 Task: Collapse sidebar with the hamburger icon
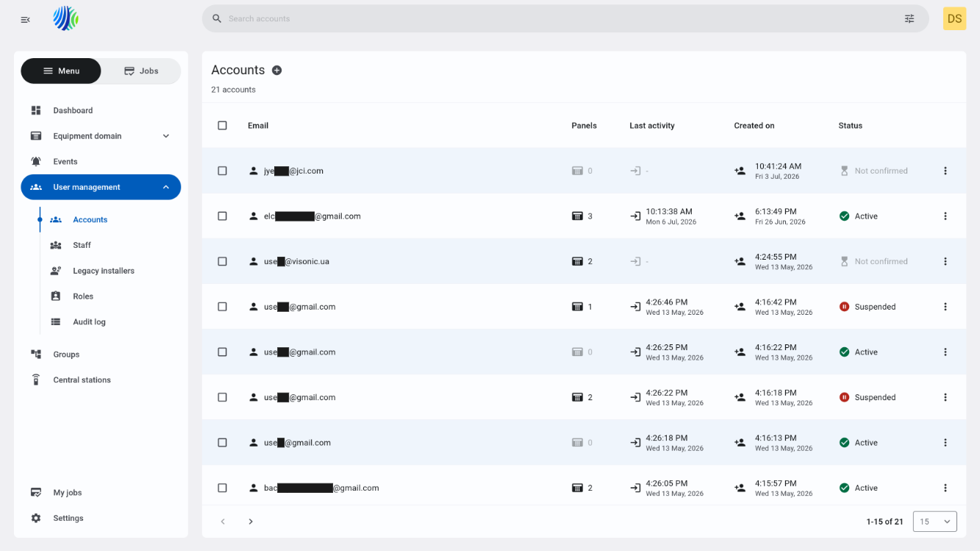coord(25,19)
